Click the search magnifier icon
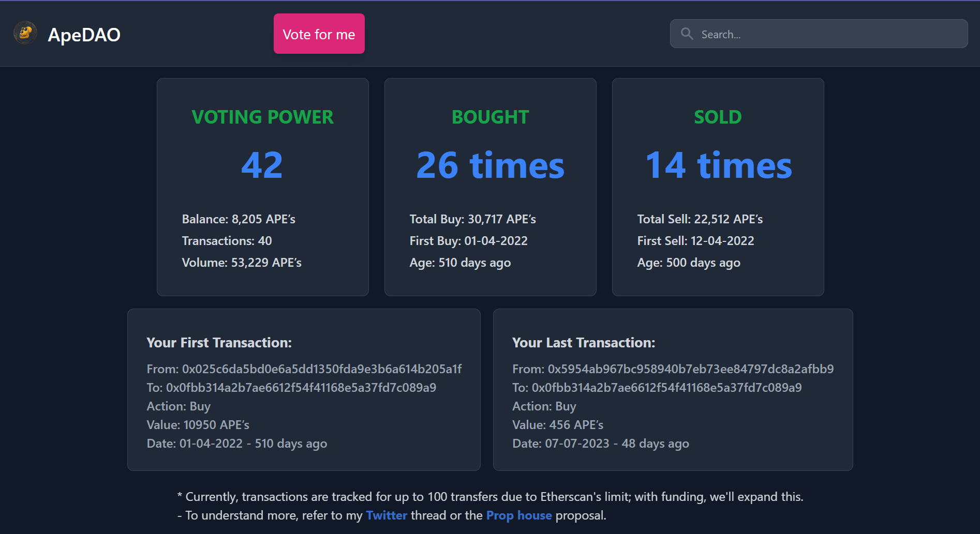Image resolution: width=980 pixels, height=534 pixels. (687, 34)
